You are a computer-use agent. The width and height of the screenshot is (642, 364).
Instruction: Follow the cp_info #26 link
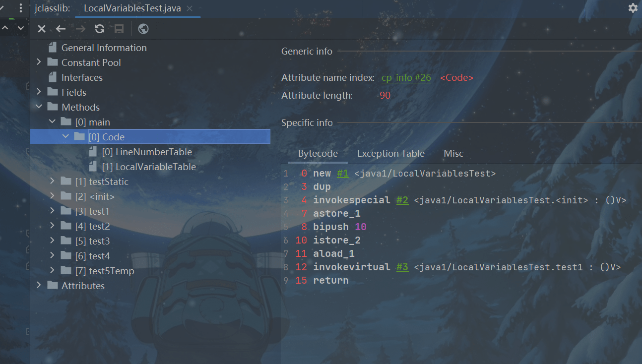point(406,78)
